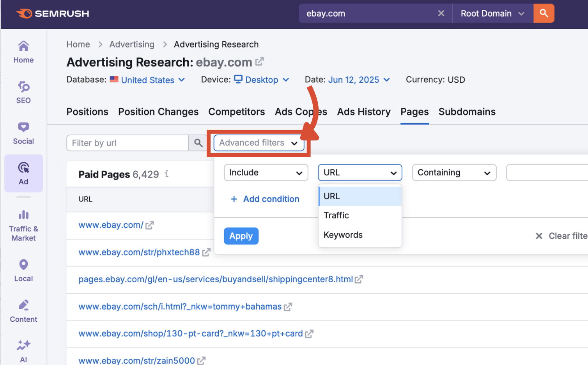Select the Ad sidebar icon
Image resolution: width=588 pixels, height=365 pixels.
pos(23,173)
